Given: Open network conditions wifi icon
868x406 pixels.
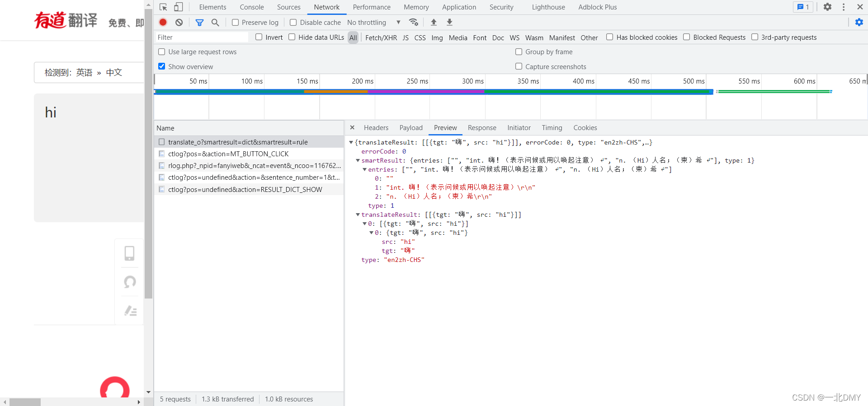Looking at the screenshot, I should click(x=413, y=22).
